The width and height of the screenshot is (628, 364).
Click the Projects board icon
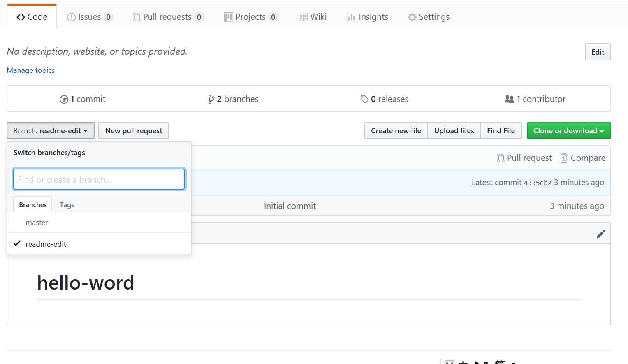click(x=229, y=17)
